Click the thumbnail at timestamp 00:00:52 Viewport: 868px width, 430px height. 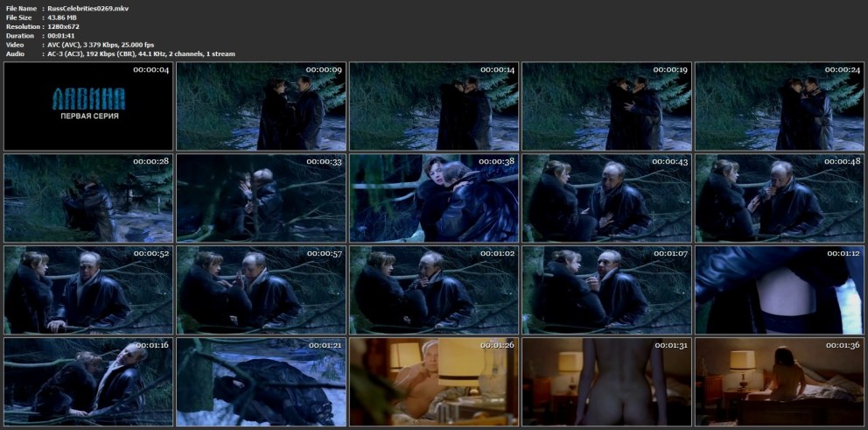tap(88, 291)
